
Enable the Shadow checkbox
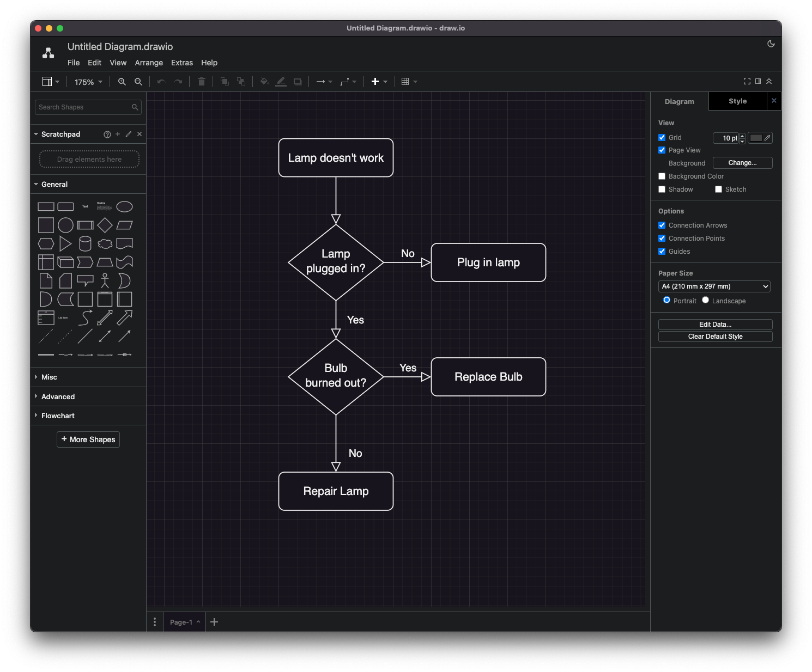pyautogui.click(x=662, y=189)
